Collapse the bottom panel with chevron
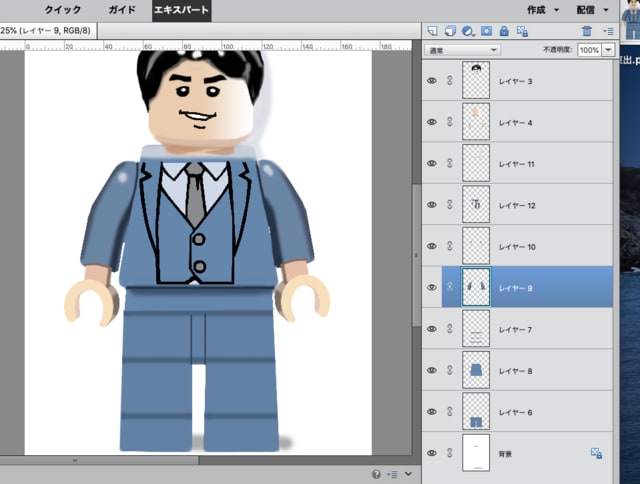The height and width of the screenshot is (484, 640). tap(409, 474)
